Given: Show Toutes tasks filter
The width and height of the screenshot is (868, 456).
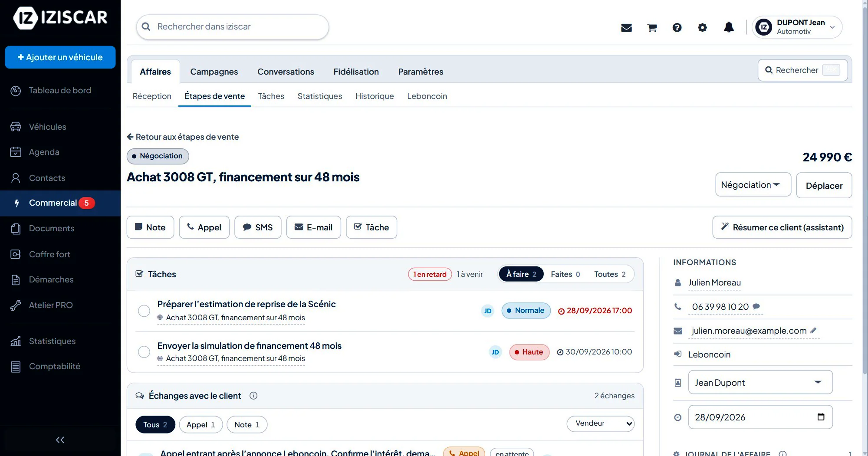Looking at the screenshot, I should (x=610, y=274).
